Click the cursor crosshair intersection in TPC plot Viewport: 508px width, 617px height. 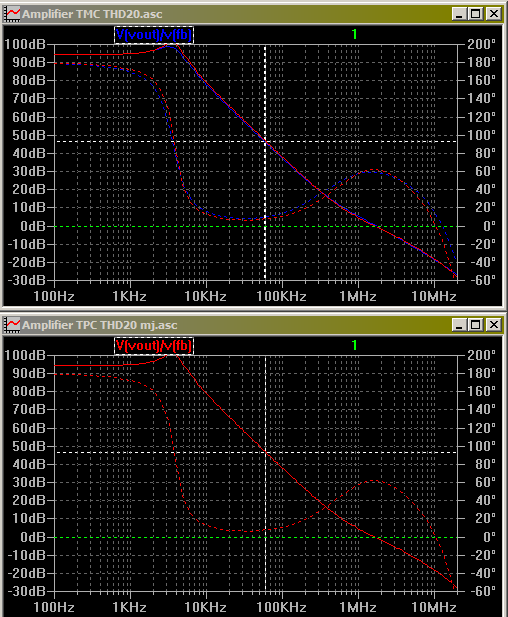click(265, 452)
